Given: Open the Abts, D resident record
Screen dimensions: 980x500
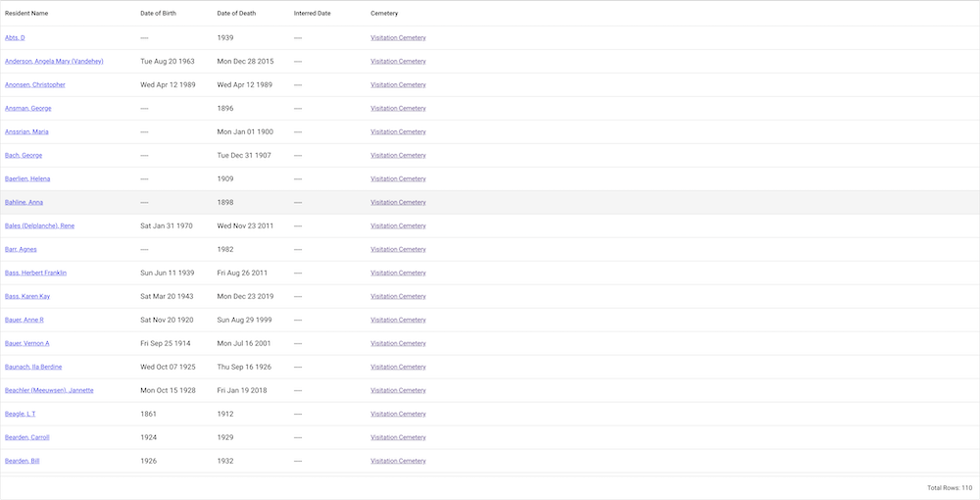Looking at the screenshot, I should coord(15,37).
